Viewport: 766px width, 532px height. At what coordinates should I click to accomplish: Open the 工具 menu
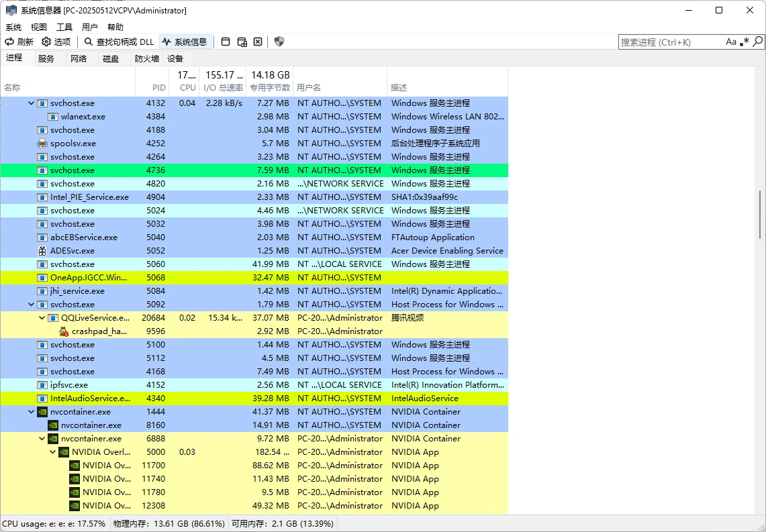(x=64, y=28)
